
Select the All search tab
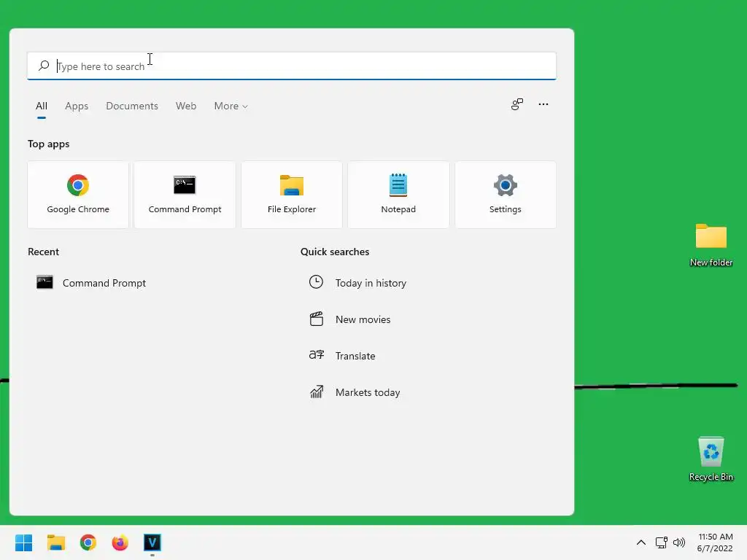click(x=42, y=106)
